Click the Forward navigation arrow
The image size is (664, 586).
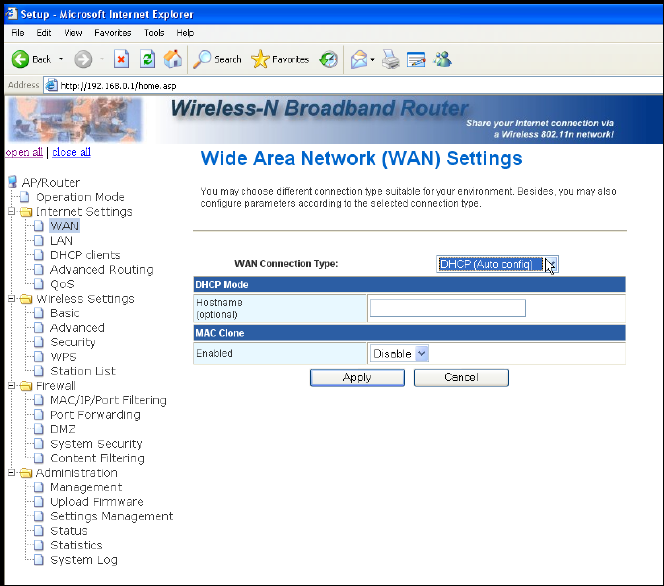(83, 59)
